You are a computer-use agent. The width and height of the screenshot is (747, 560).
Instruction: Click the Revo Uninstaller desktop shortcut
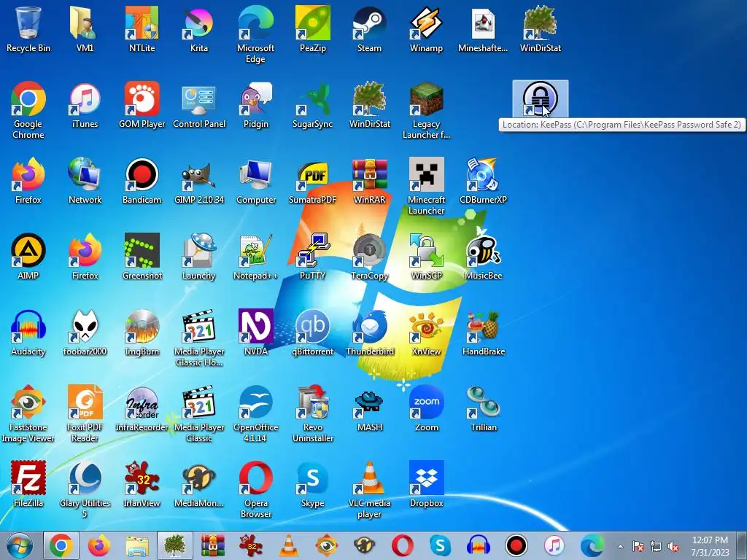click(x=312, y=413)
